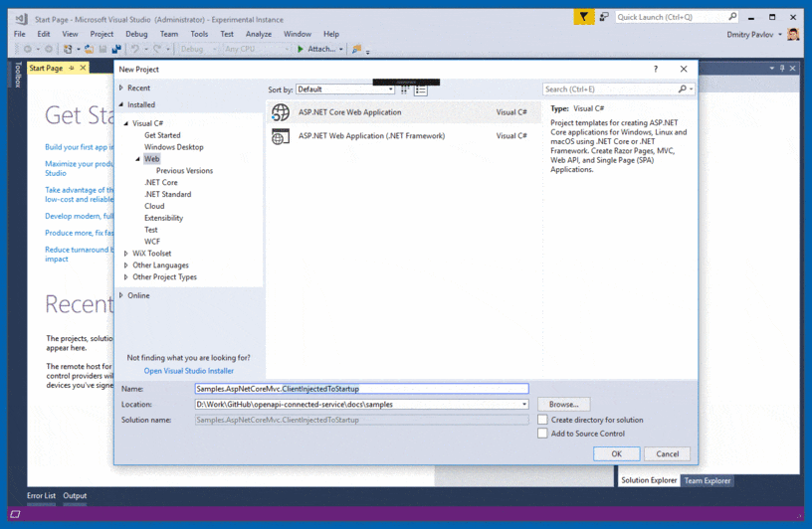The image size is (812, 529).
Task: Switch to the Team Explorer tab
Action: (708, 481)
